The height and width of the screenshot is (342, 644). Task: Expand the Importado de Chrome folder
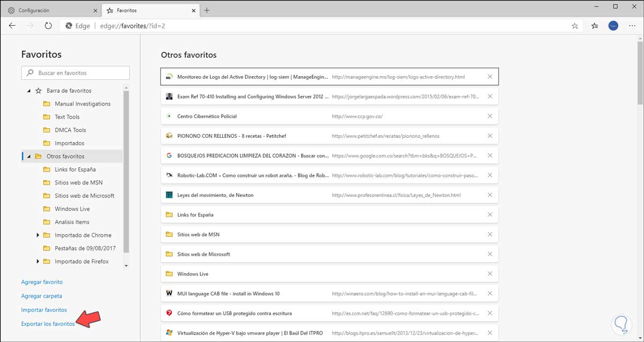38,235
